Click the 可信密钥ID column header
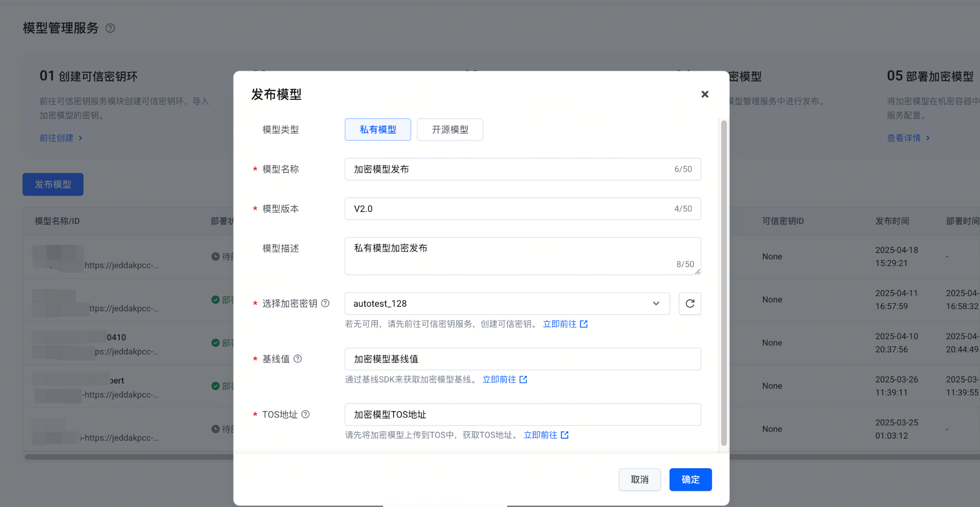Image resolution: width=980 pixels, height=507 pixels. click(783, 221)
